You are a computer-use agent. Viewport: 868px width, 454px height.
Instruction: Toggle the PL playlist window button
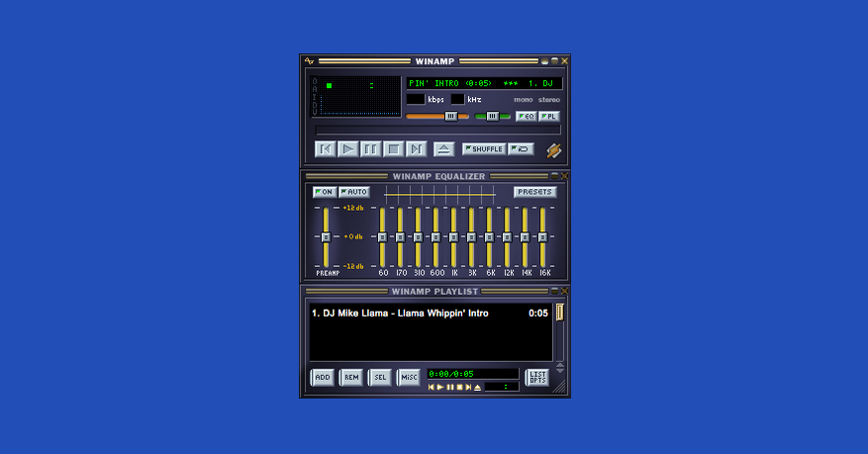pyautogui.click(x=549, y=116)
